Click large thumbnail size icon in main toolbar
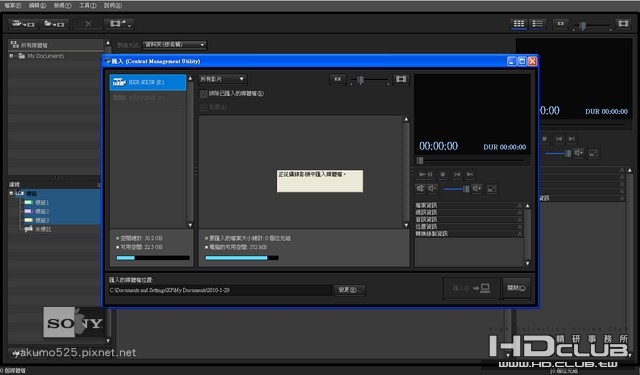Image resolution: width=640 pixels, height=375 pixels. click(x=623, y=24)
